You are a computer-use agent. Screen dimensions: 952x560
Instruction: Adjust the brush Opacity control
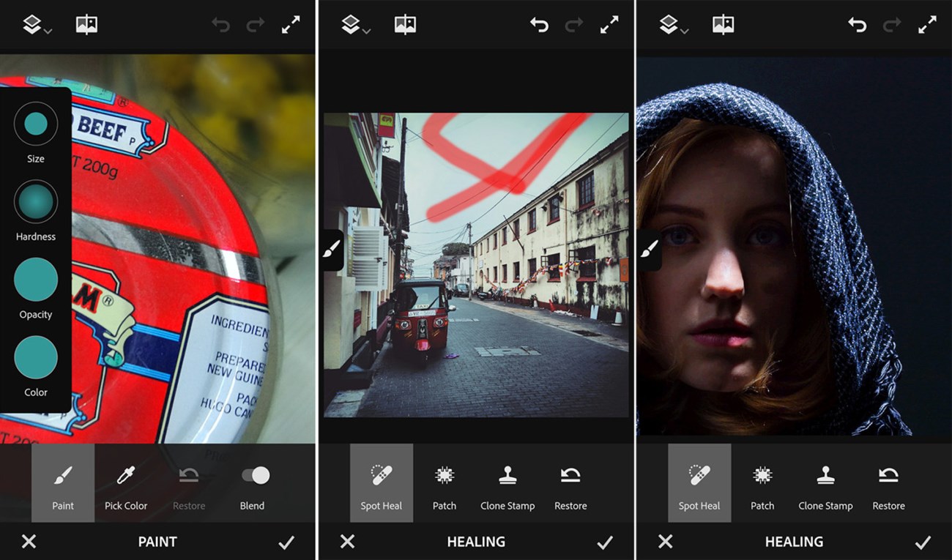35,280
